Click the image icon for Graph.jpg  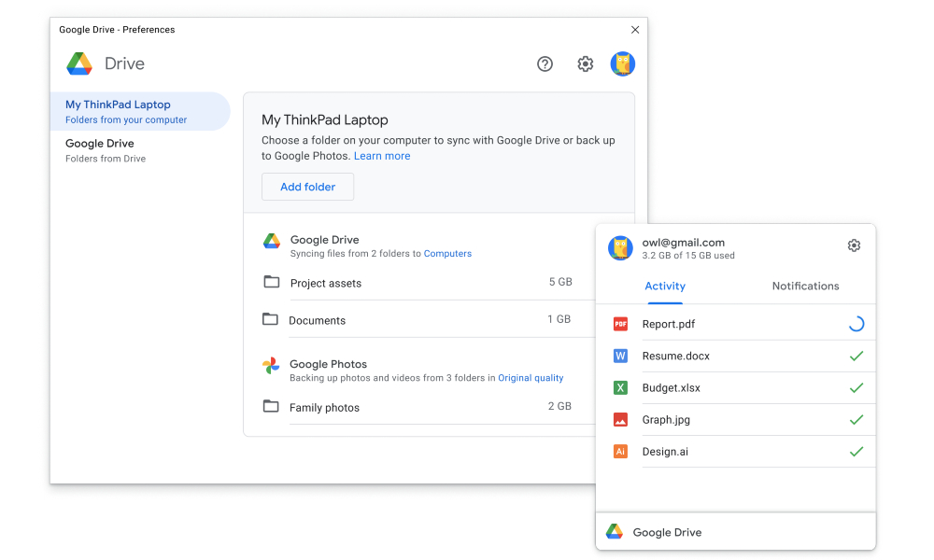[620, 420]
